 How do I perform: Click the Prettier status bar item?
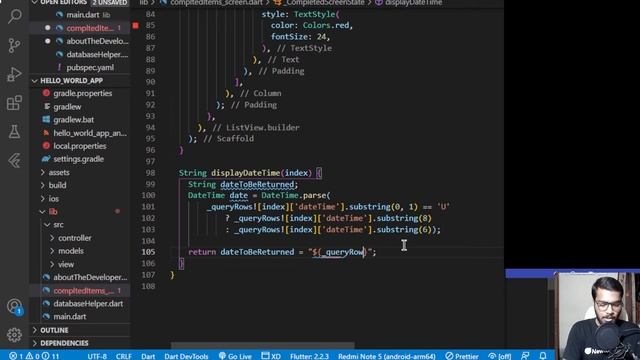462,356
